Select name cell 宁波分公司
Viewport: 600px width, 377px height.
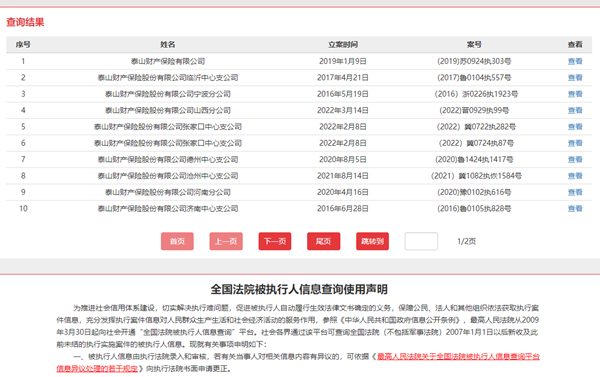168,94
